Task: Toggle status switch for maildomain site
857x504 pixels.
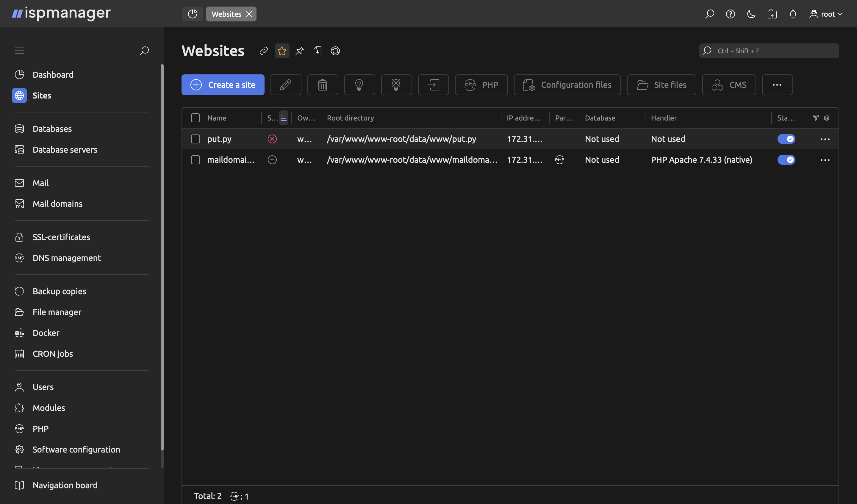Action: click(x=786, y=160)
